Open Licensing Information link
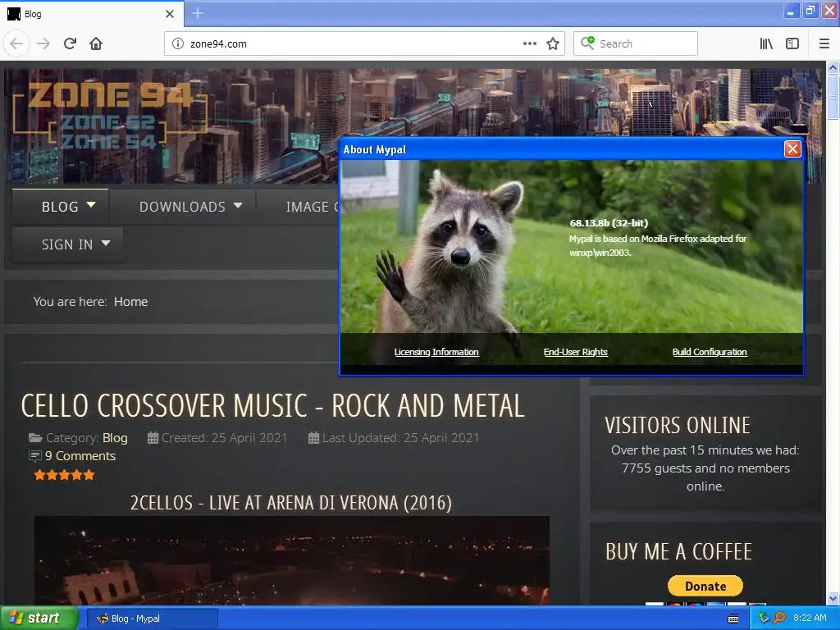This screenshot has width=840, height=630. click(436, 352)
